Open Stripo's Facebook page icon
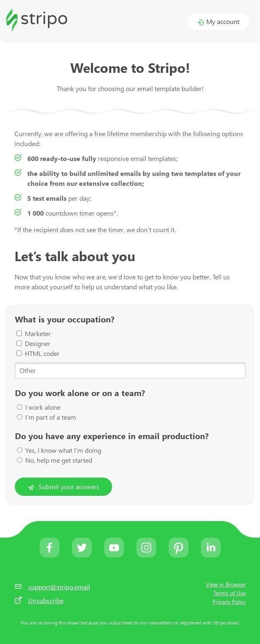 (49, 547)
